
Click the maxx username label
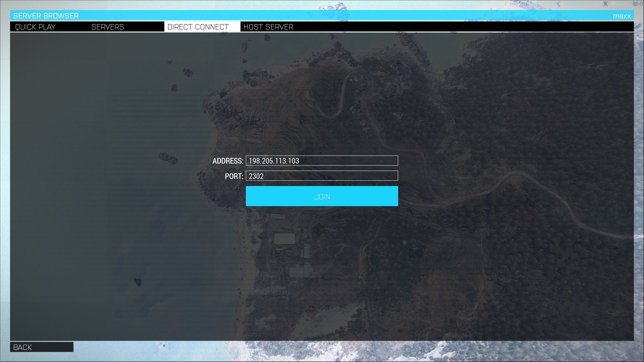coord(622,16)
